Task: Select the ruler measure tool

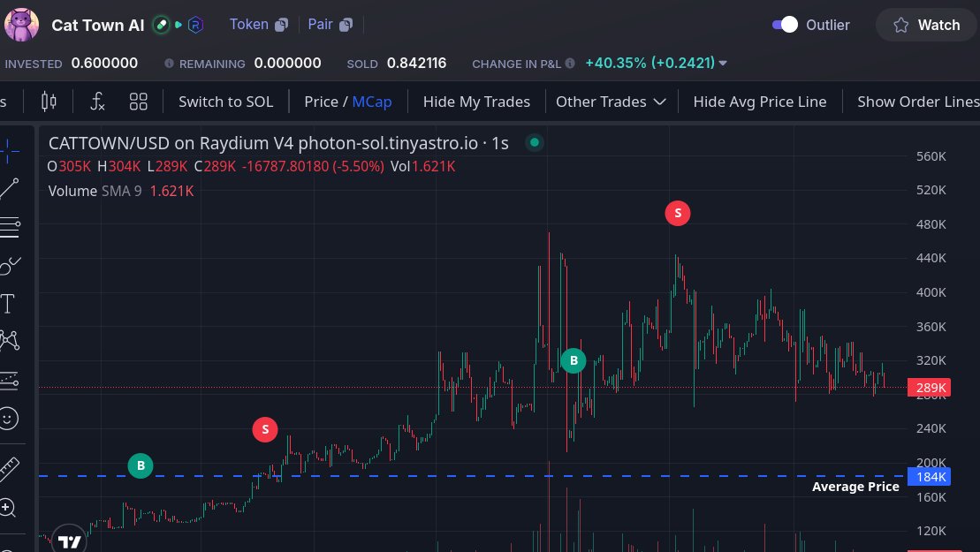Action: point(9,469)
